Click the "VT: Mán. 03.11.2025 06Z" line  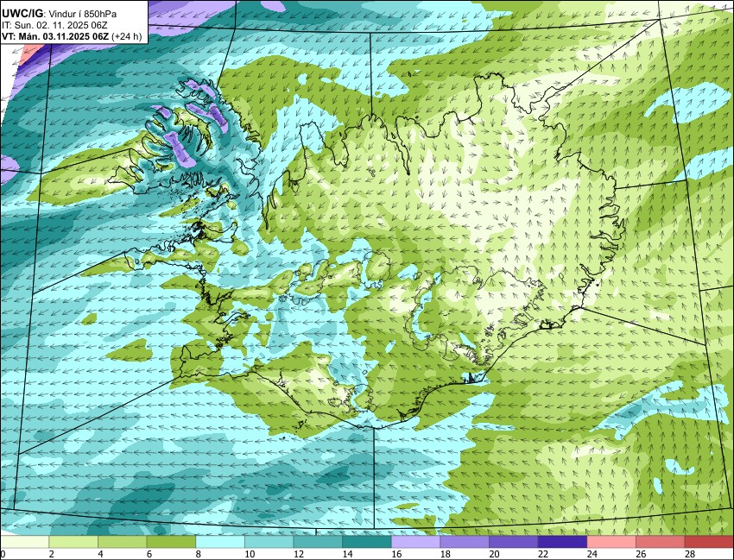(55, 37)
